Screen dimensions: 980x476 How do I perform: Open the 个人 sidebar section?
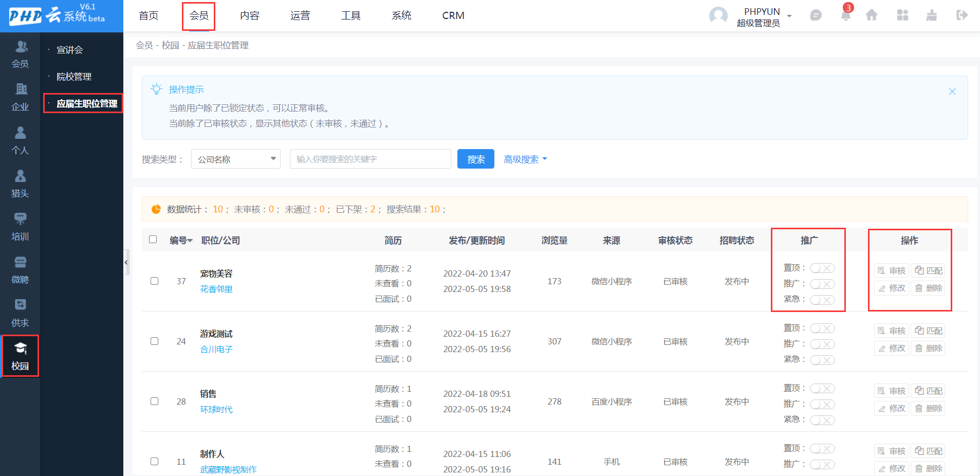point(20,140)
